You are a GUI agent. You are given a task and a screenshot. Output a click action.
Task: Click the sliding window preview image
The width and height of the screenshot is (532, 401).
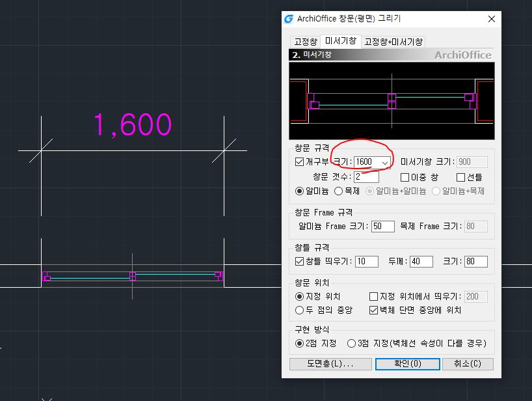392,101
